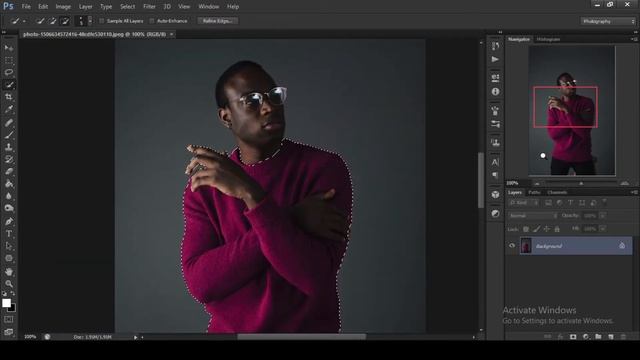Open the Opacity value dropdown arrow
The height and width of the screenshot is (360, 640).
coord(602,216)
